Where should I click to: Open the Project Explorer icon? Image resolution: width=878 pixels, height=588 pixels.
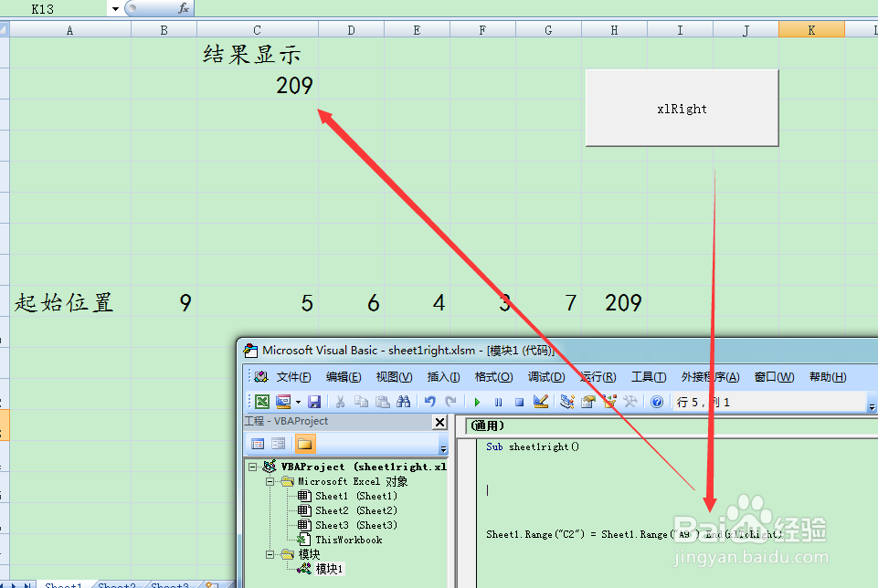click(567, 402)
